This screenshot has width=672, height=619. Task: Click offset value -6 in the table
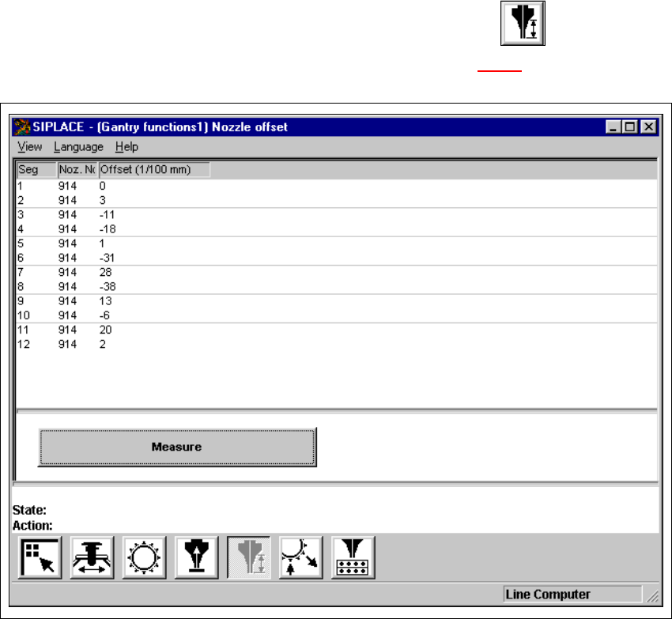pos(104,315)
